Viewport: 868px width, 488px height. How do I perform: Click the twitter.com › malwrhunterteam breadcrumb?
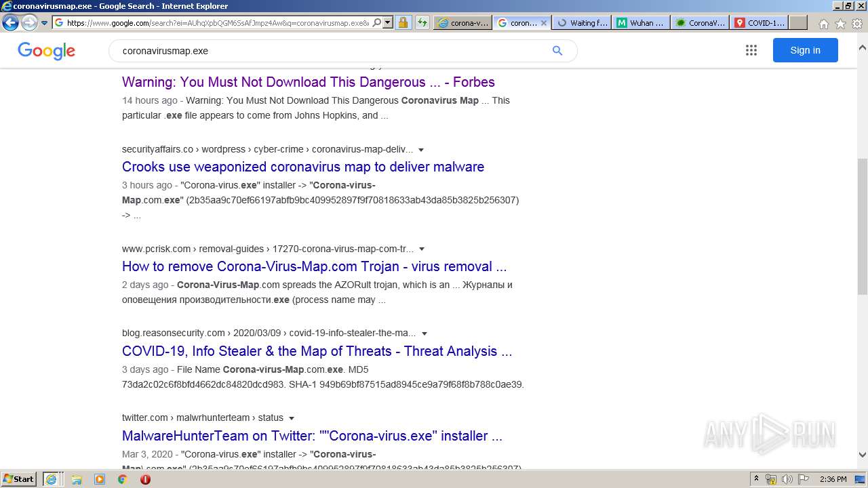click(203, 418)
